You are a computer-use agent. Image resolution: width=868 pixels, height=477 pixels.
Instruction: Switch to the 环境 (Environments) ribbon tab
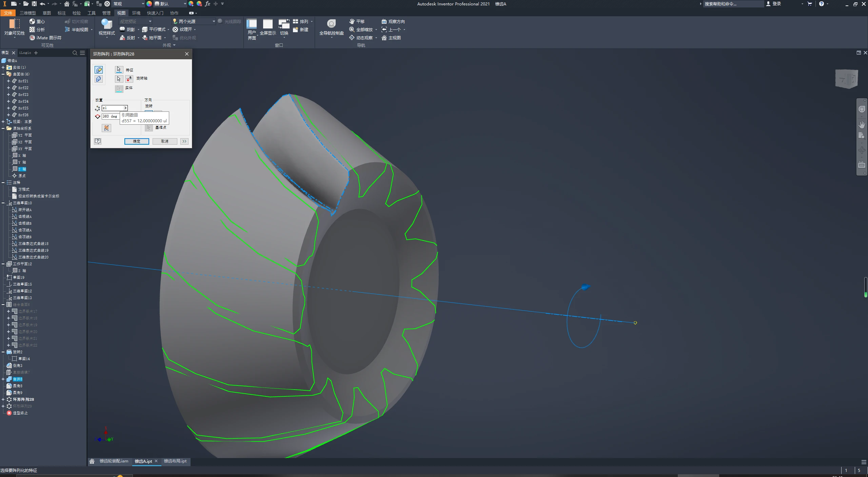(x=136, y=13)
